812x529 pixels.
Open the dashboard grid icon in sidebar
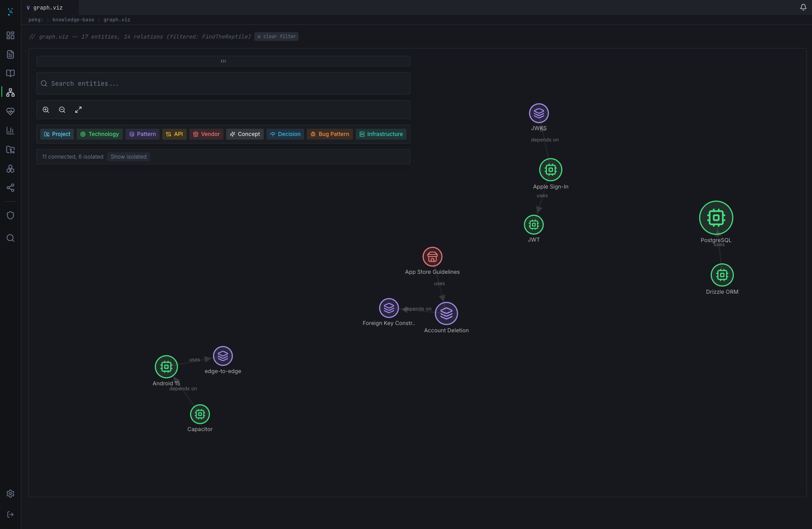tap(10, 36)
